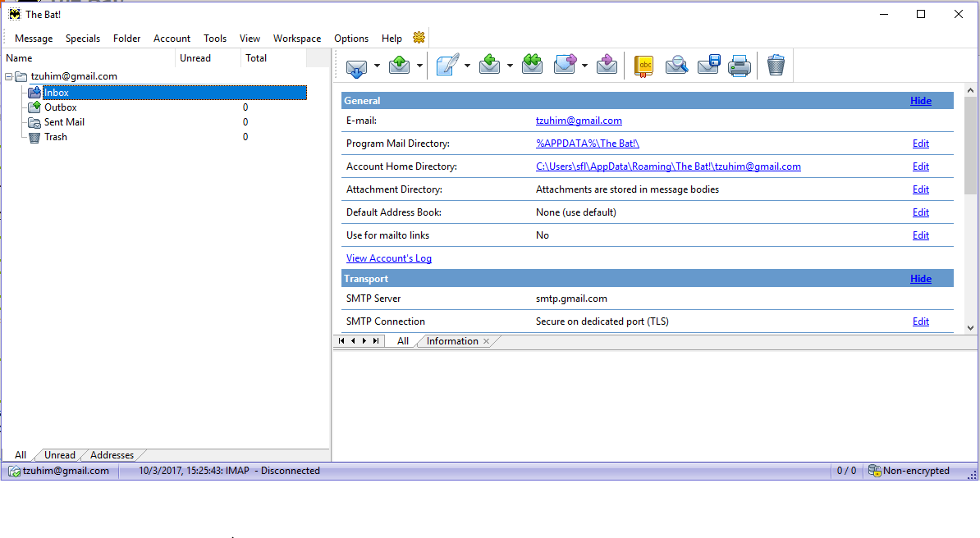Click View Account's Log link
The image size is (980, 538).
[389, 258]
